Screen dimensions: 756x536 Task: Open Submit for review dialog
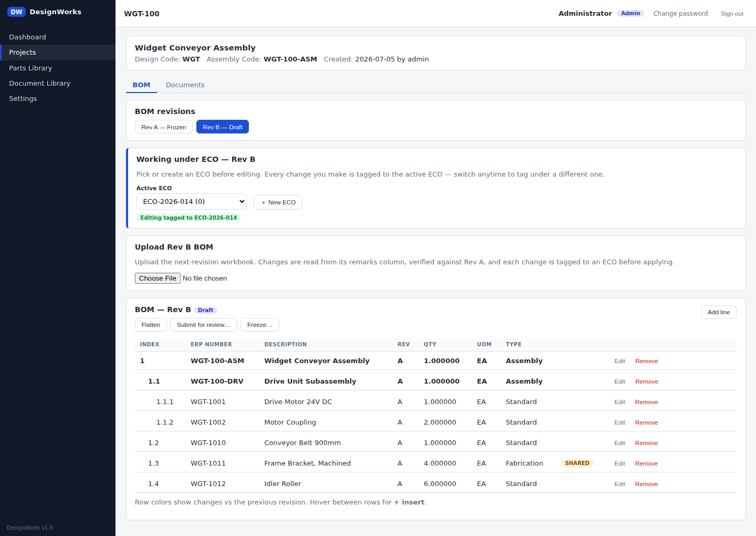[x=204, y=325]
